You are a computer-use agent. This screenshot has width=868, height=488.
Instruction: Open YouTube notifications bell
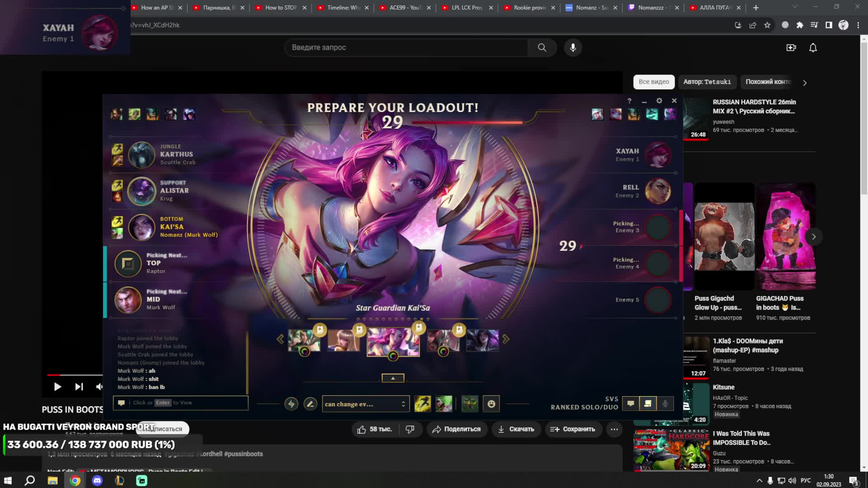point(813,47)
